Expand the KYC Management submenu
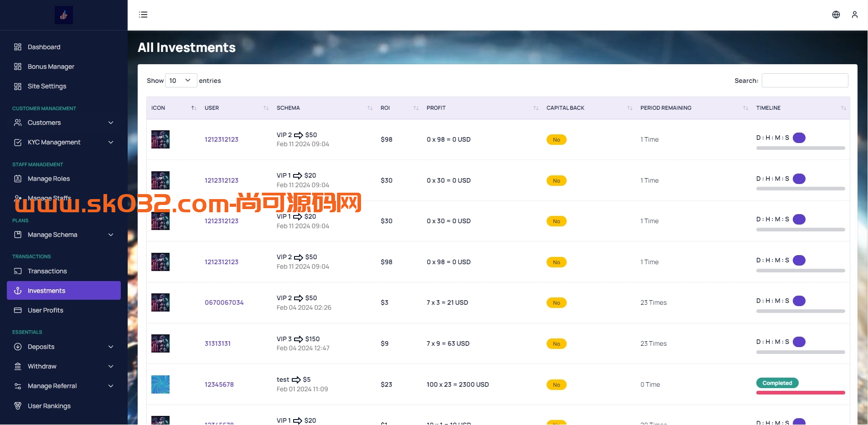The width and height of the screenshot is (868, 425). click(111, 142)
